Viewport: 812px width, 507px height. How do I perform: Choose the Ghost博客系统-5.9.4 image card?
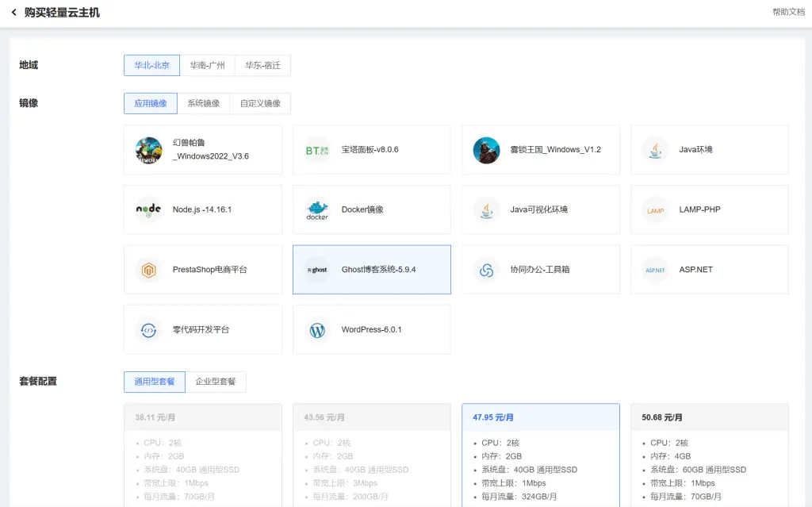tap(372, 270)
